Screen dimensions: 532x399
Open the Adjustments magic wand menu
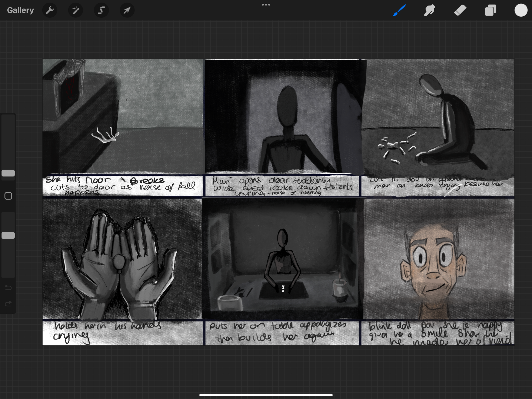point(76,10)
